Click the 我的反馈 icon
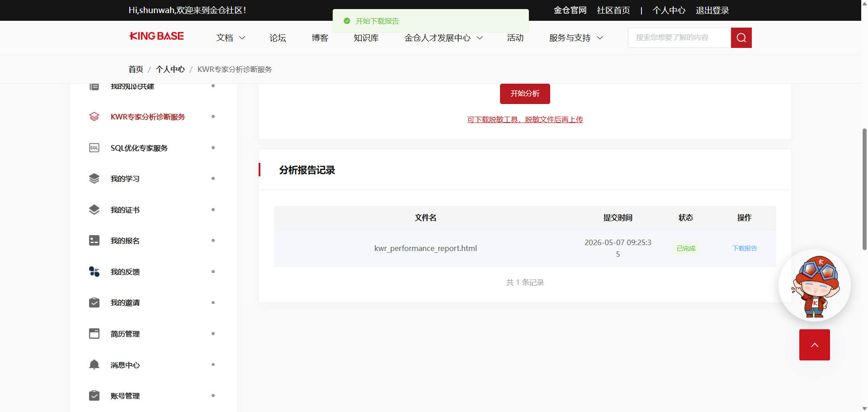Screen dimensions: 868x412 coord(94,271)
